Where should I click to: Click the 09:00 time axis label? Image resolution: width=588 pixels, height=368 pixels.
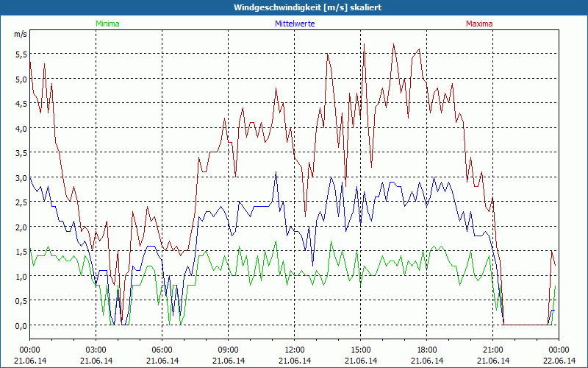[229, 350]
